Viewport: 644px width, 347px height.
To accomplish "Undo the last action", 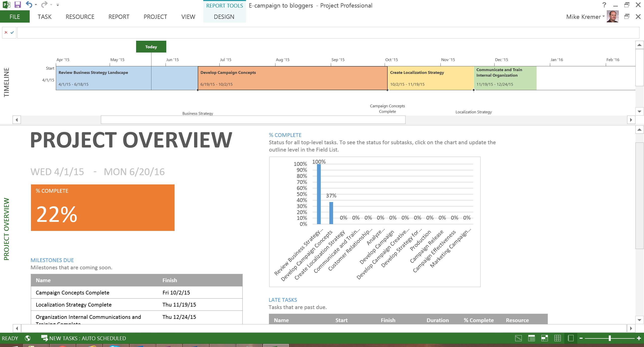I will point(28,4).
